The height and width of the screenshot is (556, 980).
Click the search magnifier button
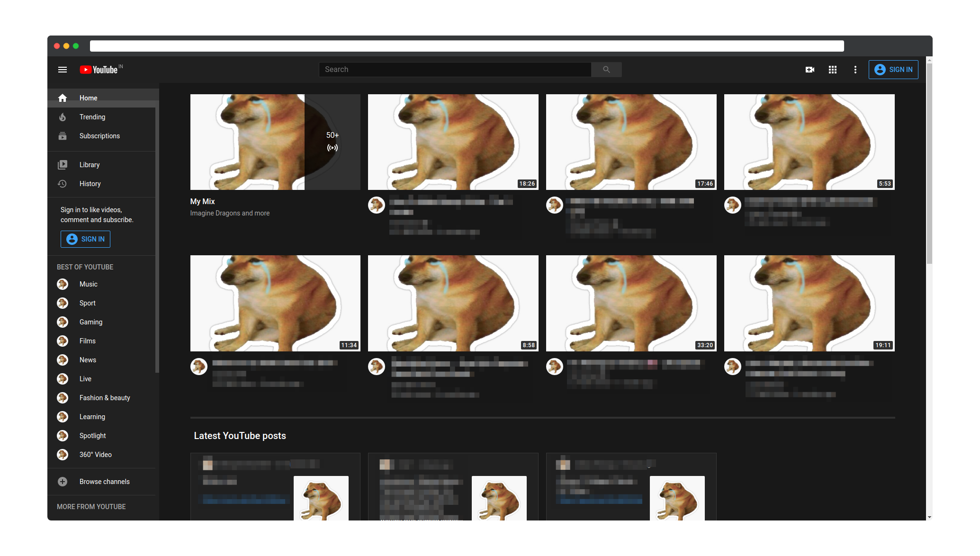(606, 70)
